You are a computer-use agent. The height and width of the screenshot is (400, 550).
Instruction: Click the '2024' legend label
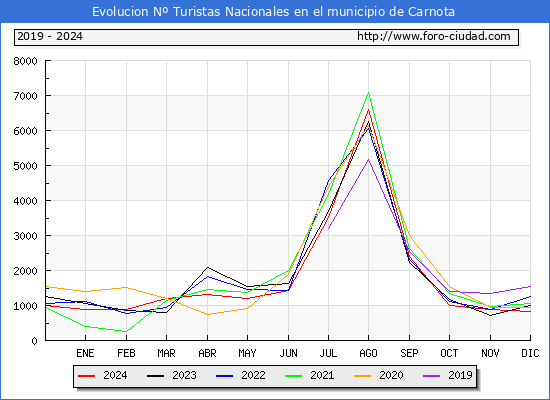point(115,375)
